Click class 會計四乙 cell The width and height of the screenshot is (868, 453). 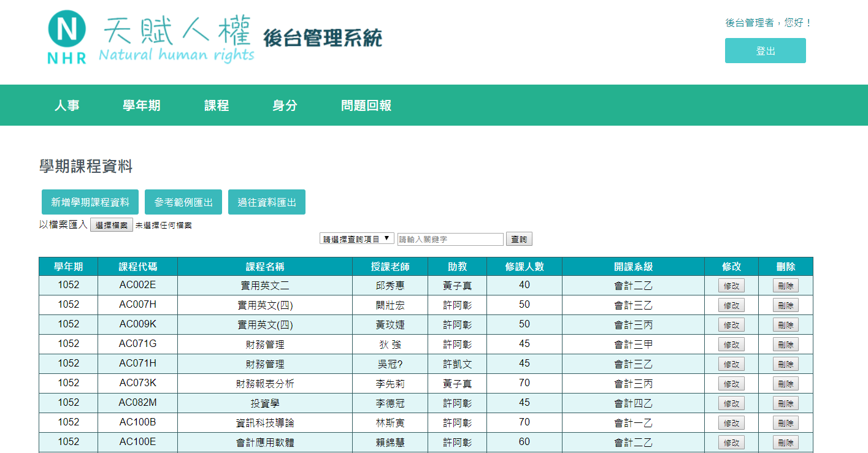[634, 403]
